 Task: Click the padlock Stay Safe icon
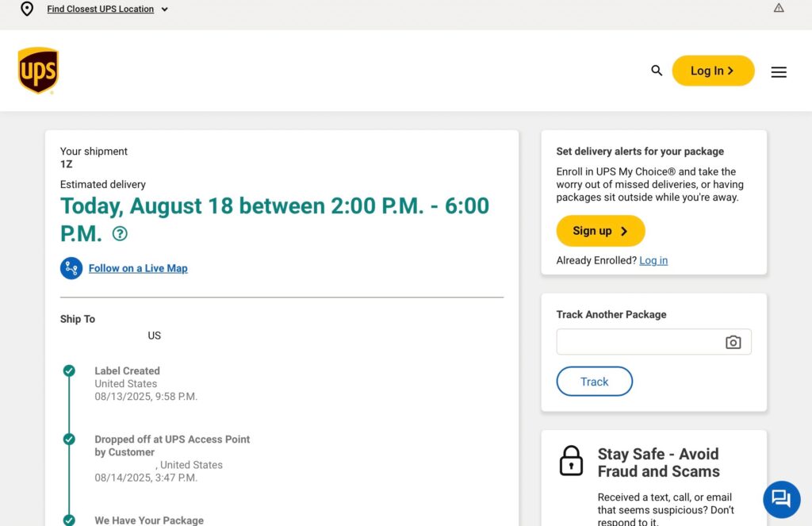[x=571, y=461]
